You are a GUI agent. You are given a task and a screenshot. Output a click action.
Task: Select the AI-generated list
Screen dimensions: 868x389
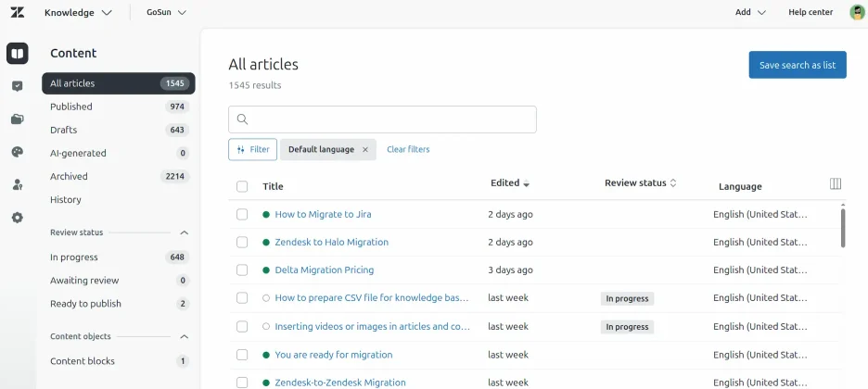(x=119, y=153)
